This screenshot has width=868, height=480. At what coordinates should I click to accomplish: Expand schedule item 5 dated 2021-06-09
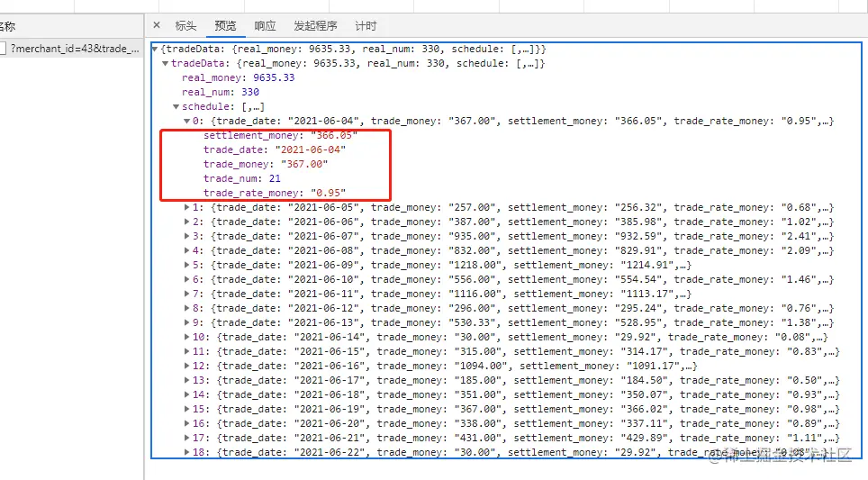187,265
